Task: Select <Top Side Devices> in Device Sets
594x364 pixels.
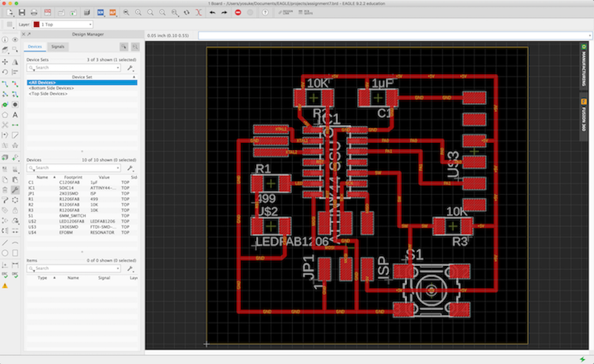Action: [48, 93]
